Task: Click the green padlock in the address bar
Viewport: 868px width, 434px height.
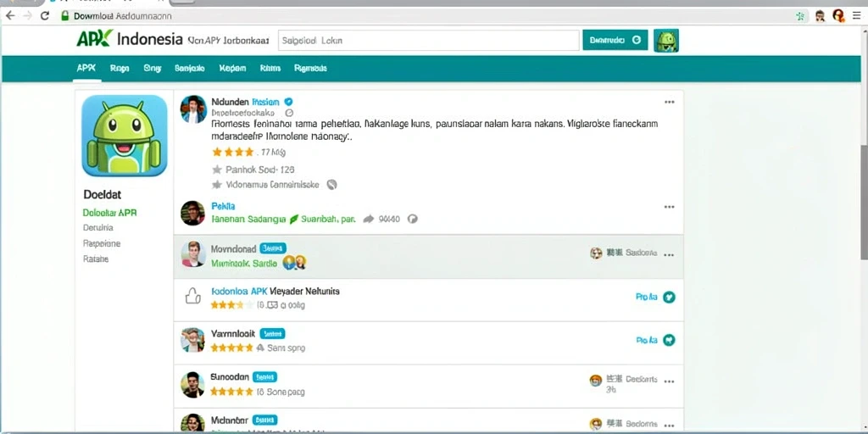Action: click(x=64, y=15)
